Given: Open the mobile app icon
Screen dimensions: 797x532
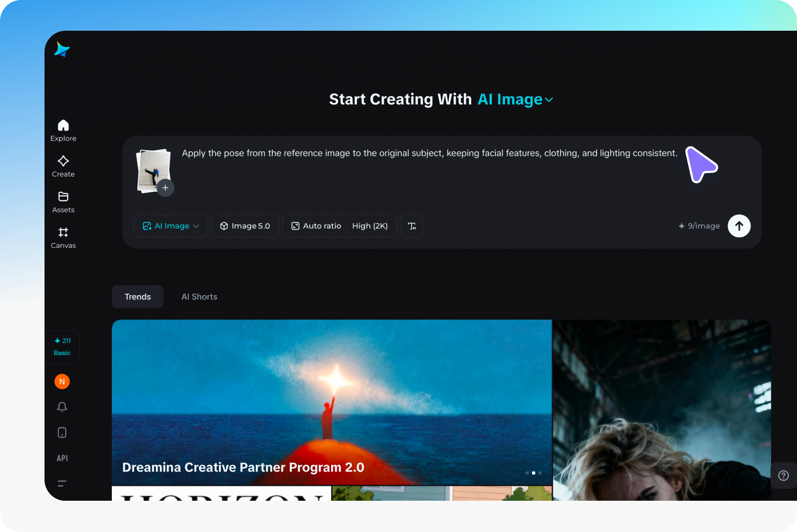Looking at the screenshot, I should (62, 432).
